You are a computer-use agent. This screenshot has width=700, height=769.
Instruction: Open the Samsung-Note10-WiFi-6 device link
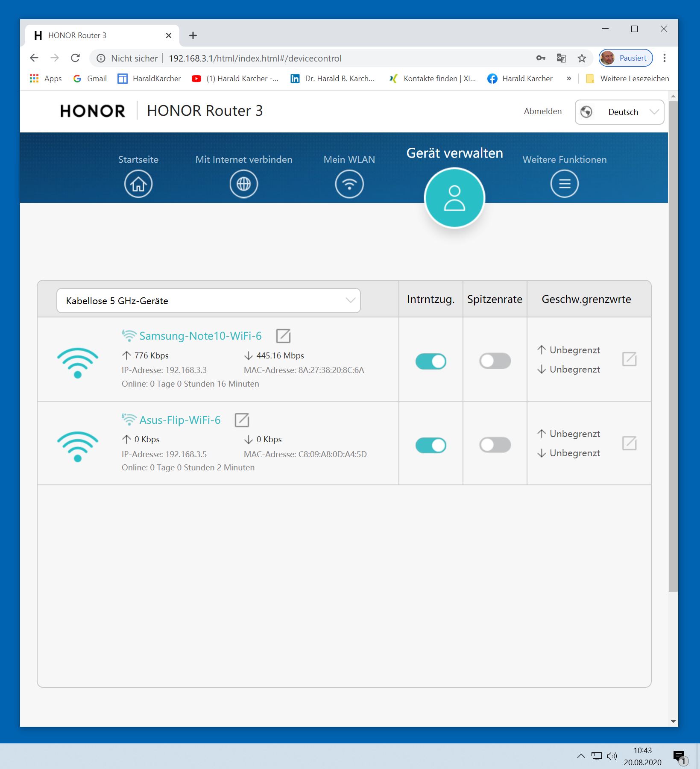pyautogui.click(x=200, y=336)
